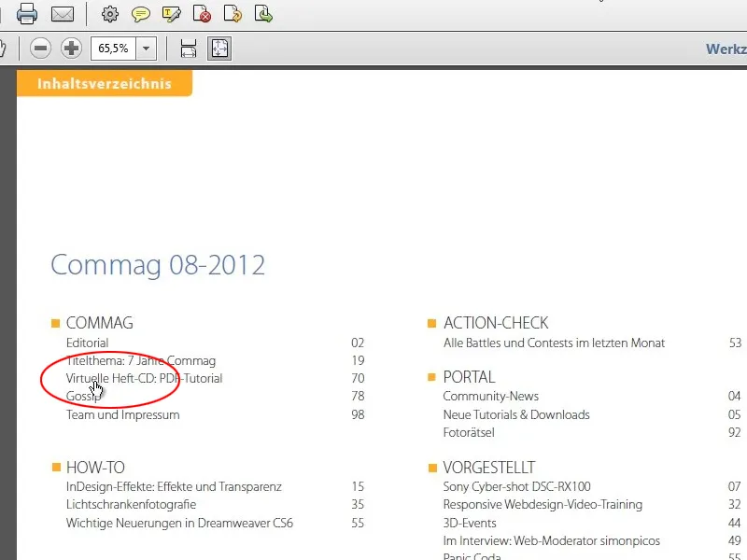Click page number 98
The image size is (747, 560).
point(358,414)
